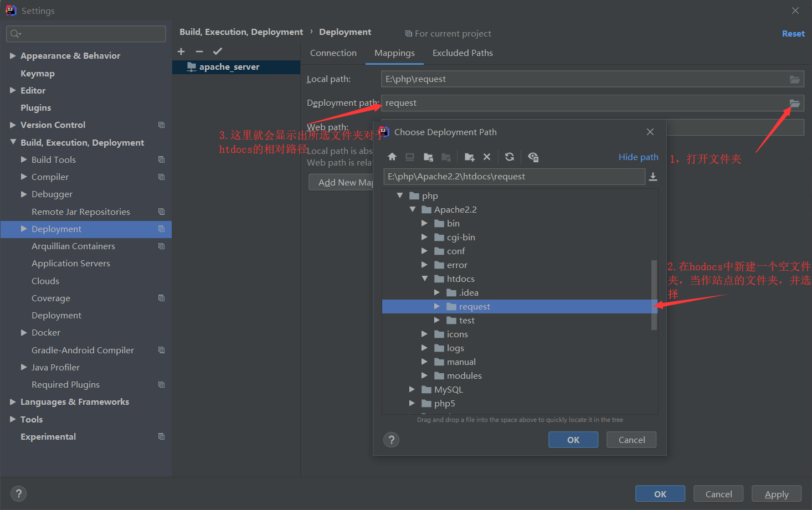This screenshot has width=812, height=510.
Task: Open the folder browser for Local path
Action: (794, 79)
